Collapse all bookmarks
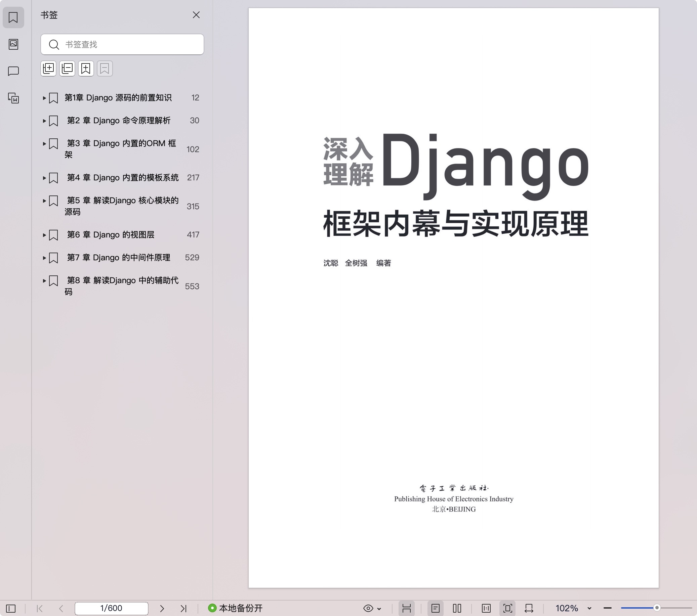The image size is (697, 616). click(67, 69)
